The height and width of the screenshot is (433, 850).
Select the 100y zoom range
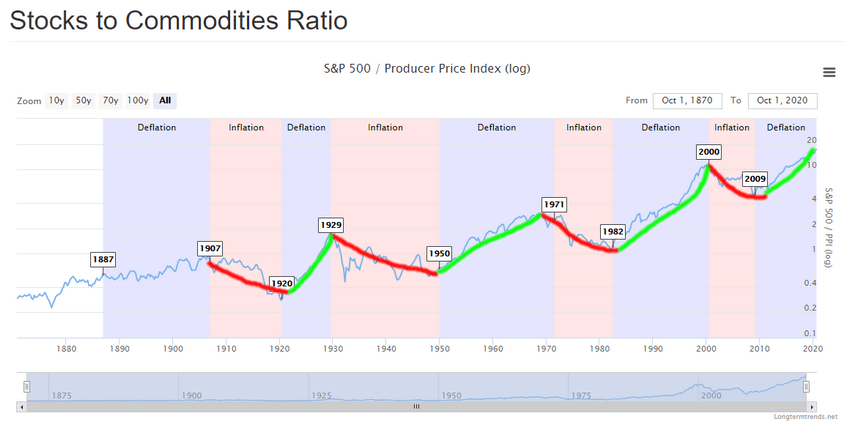click(138, 100)
